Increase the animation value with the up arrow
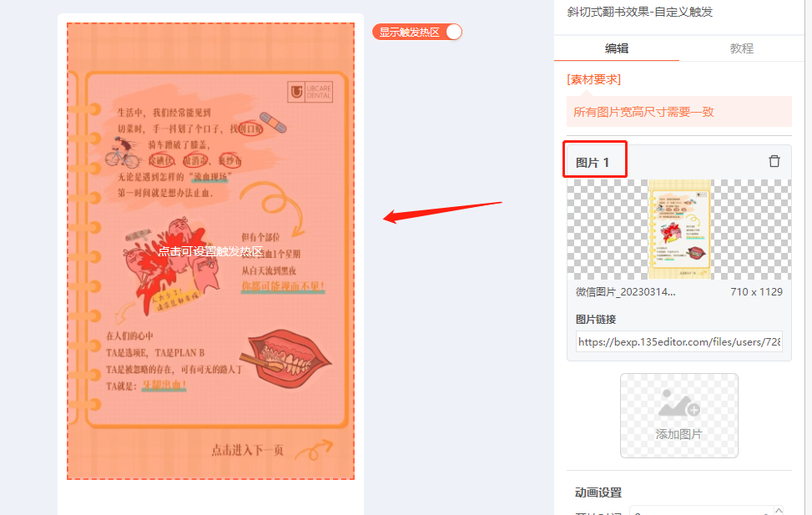 click(x=779, y=510)
